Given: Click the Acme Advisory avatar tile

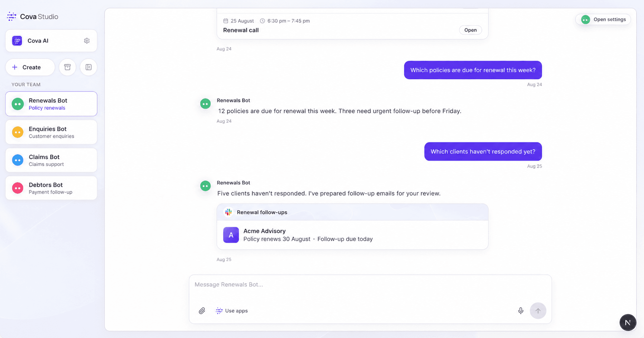Looking at the screenshot, I should pyautogui.click(x=231, y=235).
